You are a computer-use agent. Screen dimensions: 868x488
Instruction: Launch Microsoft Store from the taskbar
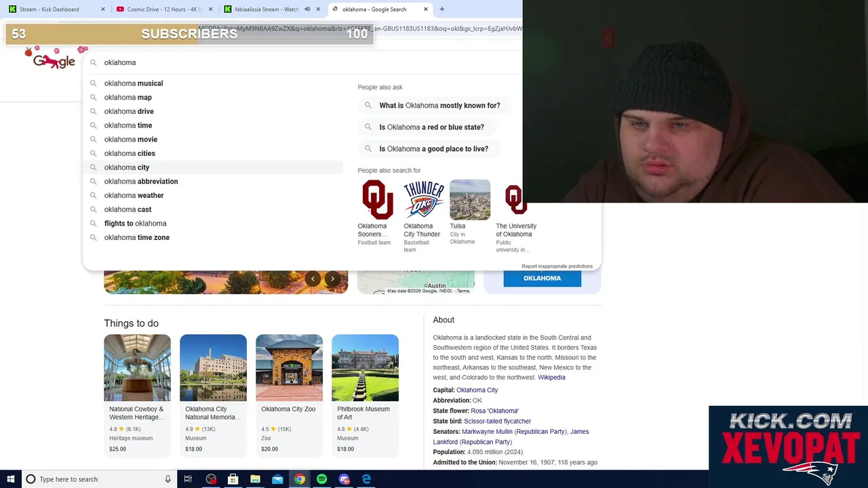(233, 479)
